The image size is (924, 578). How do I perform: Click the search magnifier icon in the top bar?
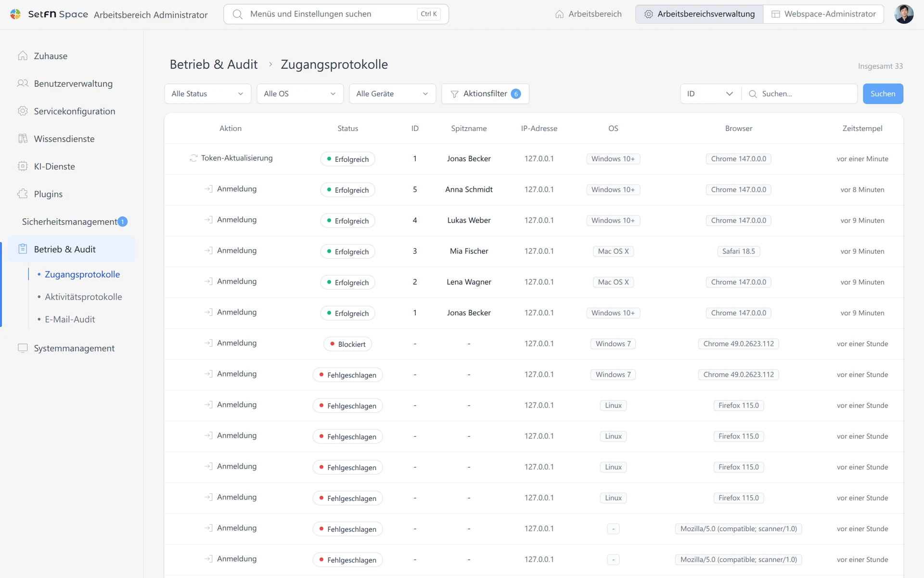[x=237, y=14]
